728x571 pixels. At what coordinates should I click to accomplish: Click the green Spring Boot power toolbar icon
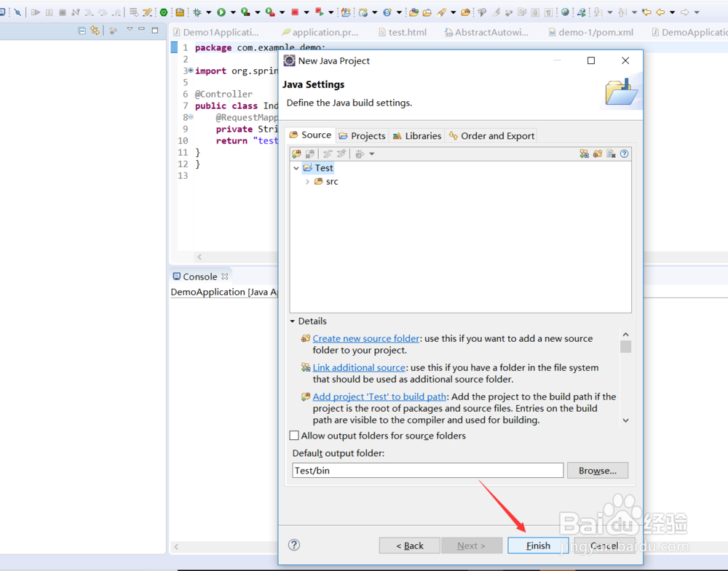pyautogui.click(x=163, y=12)
